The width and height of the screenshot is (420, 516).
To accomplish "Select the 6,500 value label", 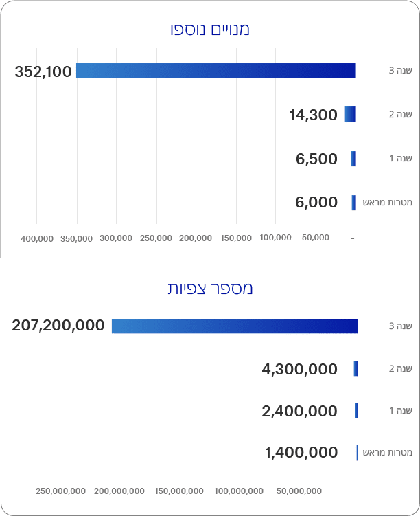I will (316, 159).
